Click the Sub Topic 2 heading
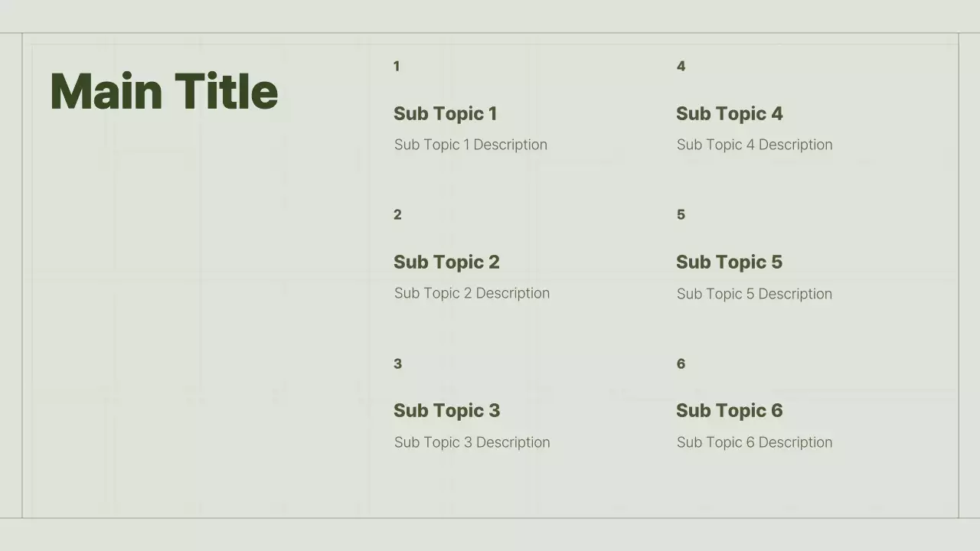The height and width of the screenshot is (551, 980). [446, 262]
